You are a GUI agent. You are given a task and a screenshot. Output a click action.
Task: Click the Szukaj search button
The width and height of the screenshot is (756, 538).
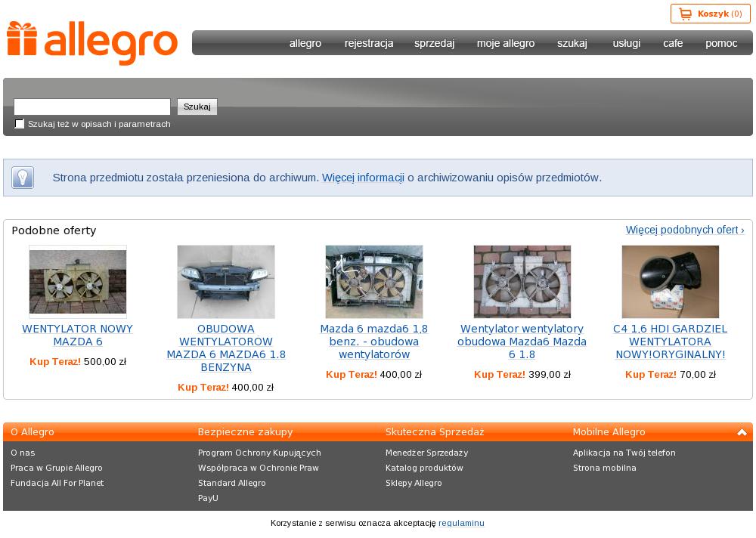click(197, 107)
